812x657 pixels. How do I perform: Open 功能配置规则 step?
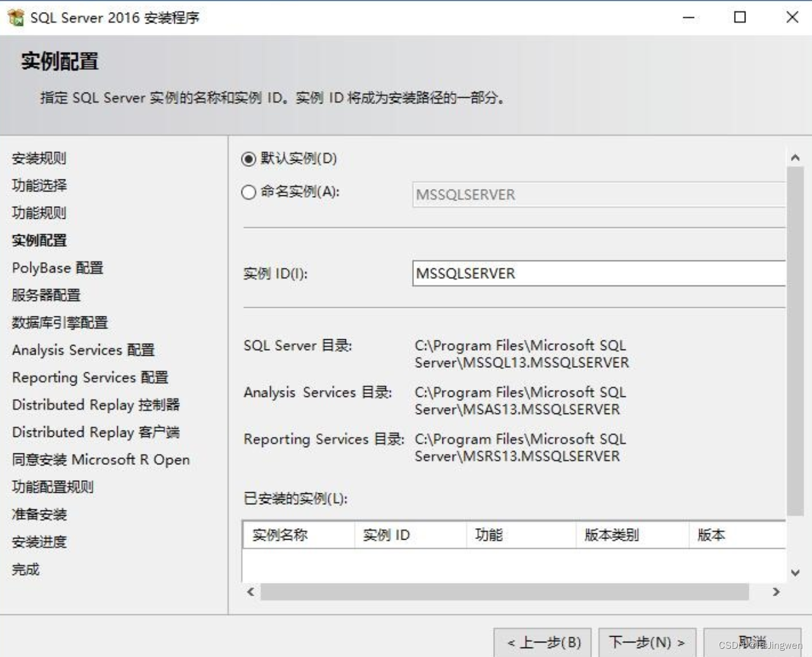pyautogui.click(x=53, y=487)
